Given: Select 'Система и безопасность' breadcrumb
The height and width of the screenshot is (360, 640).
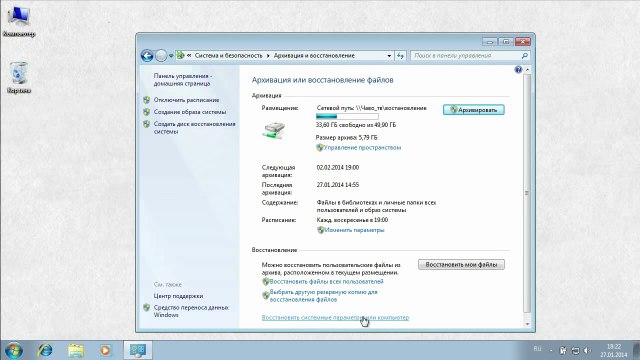Looking at the screenshot, I should tap(229, 56).
